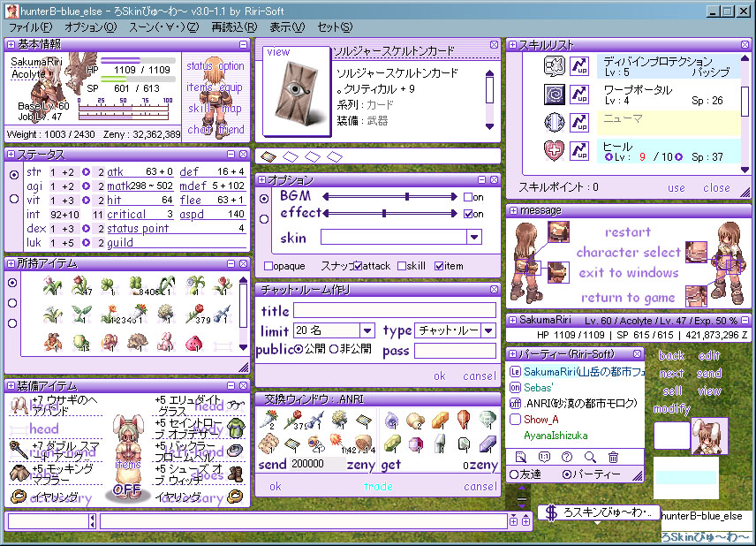Click the right accessory earring icon
The height and width of the screenshot is (546, 756).
coord(235,496)
